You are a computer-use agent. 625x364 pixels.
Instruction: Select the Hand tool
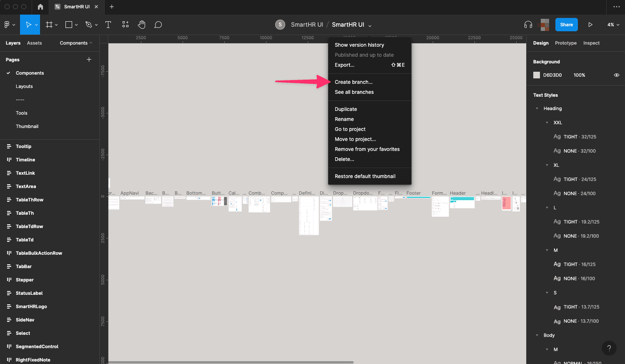(x=141, y=25)
